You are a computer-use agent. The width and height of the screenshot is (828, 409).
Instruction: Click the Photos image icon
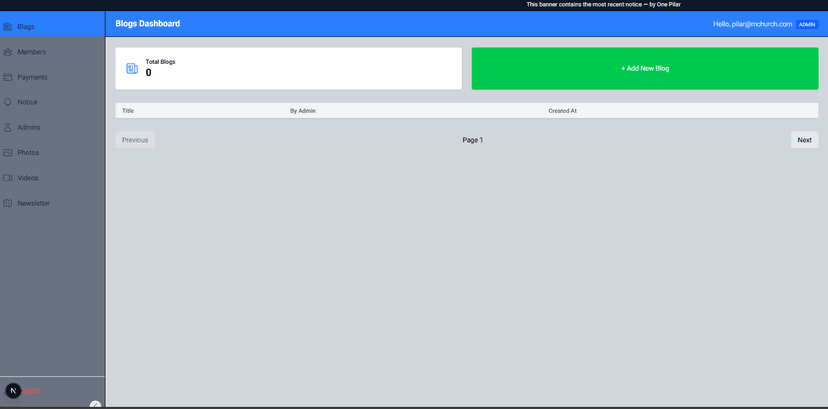click(7, 153)
